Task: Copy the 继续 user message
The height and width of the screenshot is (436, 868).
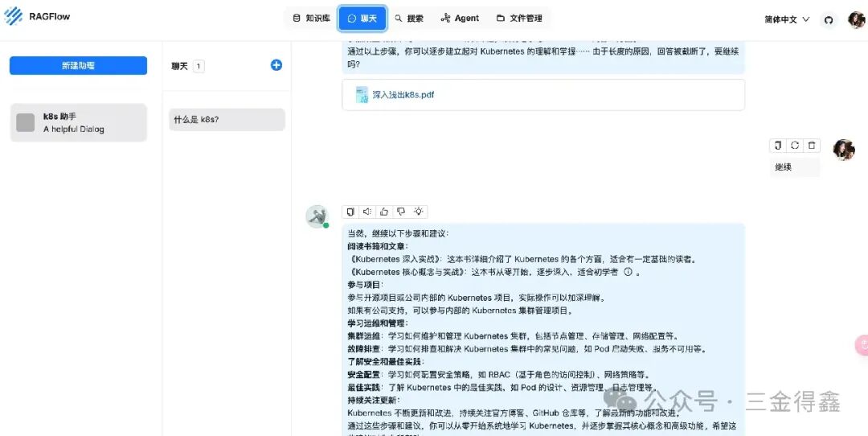Action: pyautogui.click(x=778, y=146)
